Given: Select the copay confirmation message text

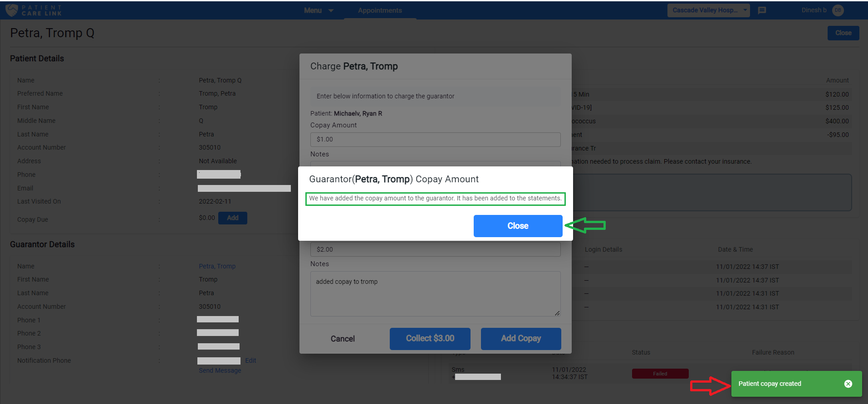Looking at the screenshot, I should tap(435, 199).
